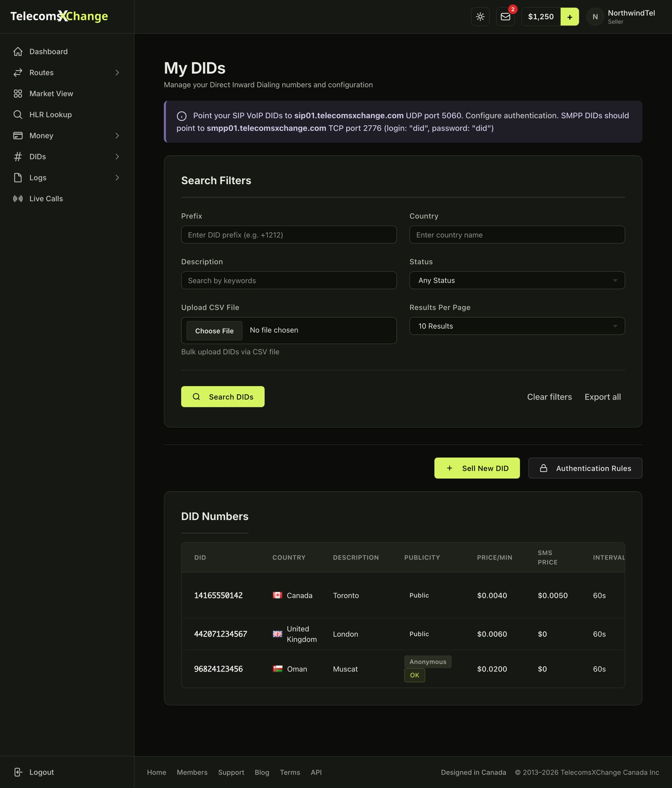Image resolution: width=672 pixels, height=788 pixels.
Task: Click the PUBLICITY column header
Action: 422,558
